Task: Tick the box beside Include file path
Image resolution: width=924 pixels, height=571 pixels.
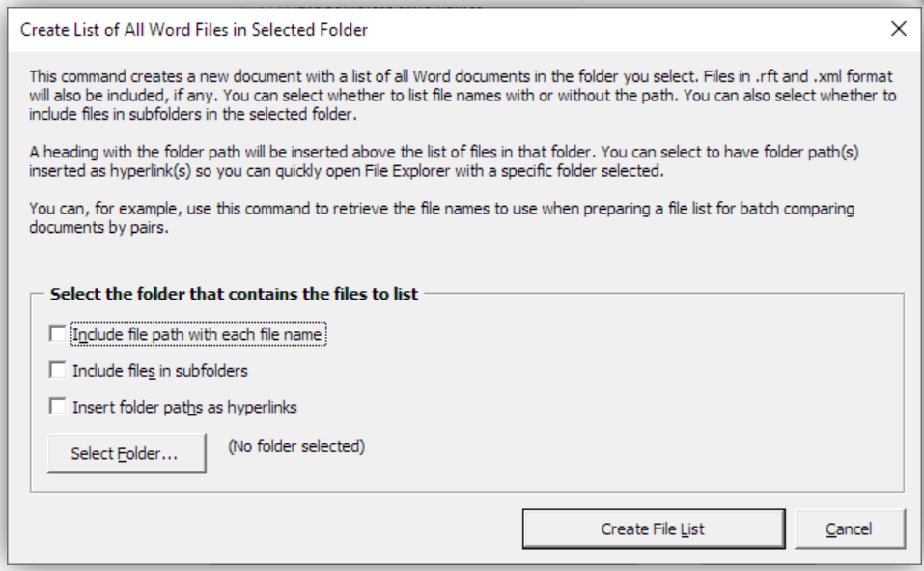Action: tap(57, 334)
